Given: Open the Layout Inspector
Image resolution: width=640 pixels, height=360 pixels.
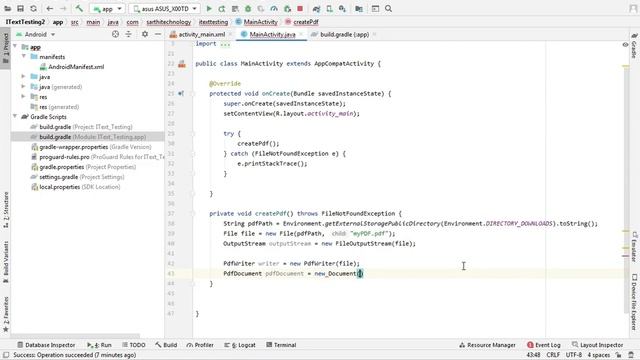Looking at the screenshot, I should 598,345.
